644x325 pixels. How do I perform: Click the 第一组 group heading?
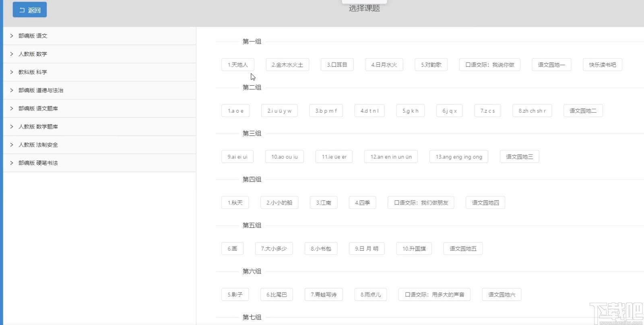(252, 41)
